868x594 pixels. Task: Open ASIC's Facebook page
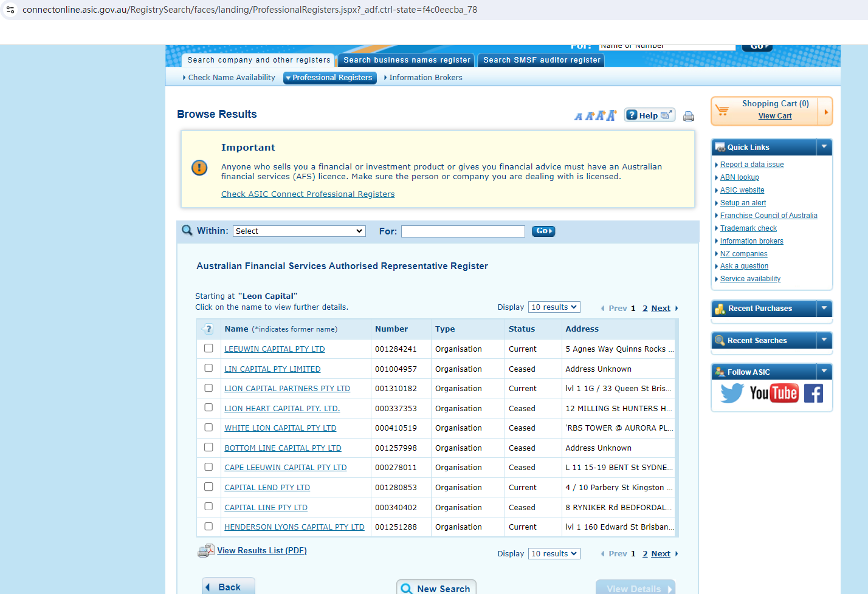[x=813, y=393]
